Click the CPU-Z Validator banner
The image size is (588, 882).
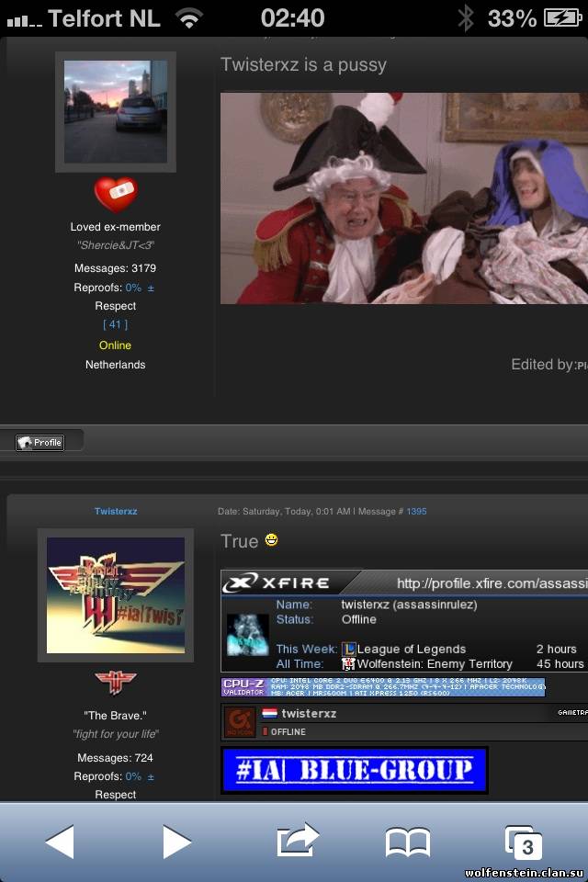coord(383,687)
